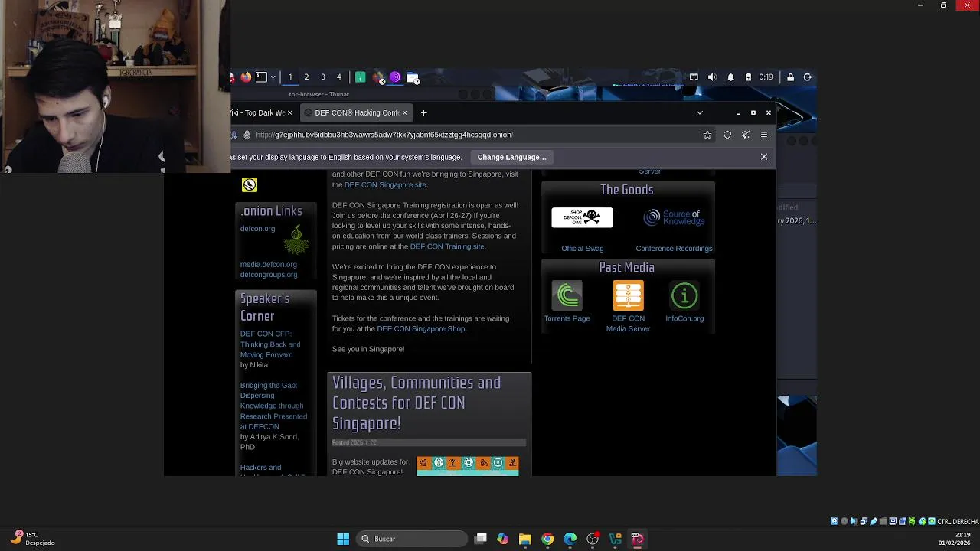Open Microsoft Edge from the taskbar
This screenshot has width=980, height=551.
[570, 539]
